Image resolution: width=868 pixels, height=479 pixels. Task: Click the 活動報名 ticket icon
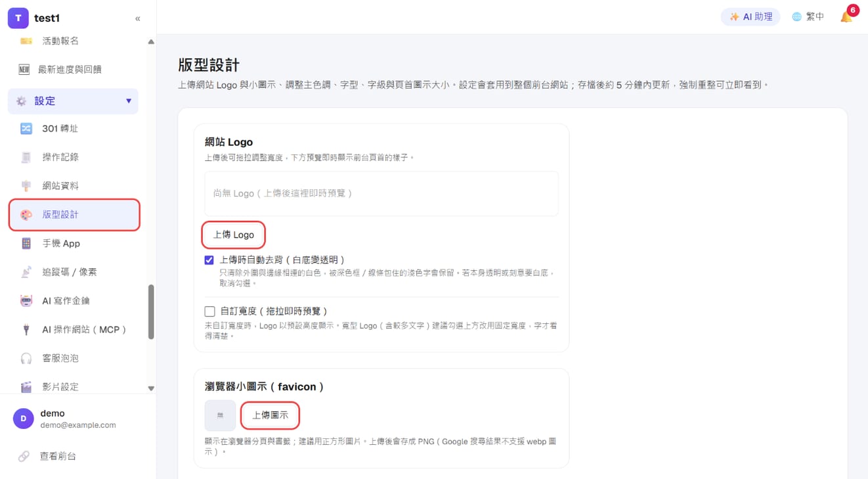tap(26, 41)
